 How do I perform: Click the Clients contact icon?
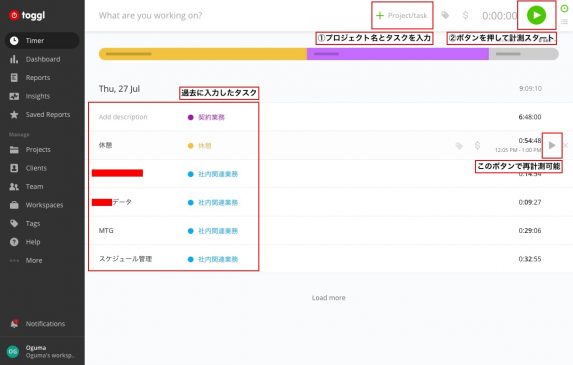[14, 168]
